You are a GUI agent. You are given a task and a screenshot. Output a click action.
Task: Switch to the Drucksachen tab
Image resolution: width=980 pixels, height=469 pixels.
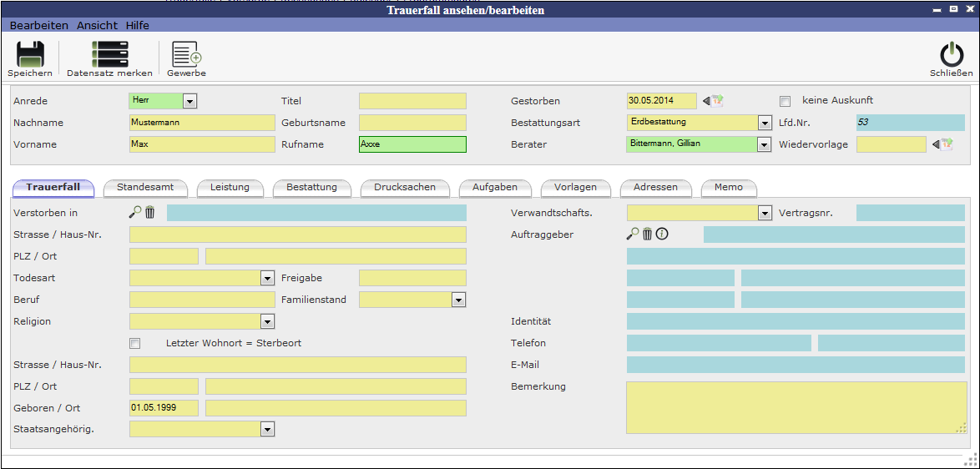pyautogui.click(x=405, y=188)
